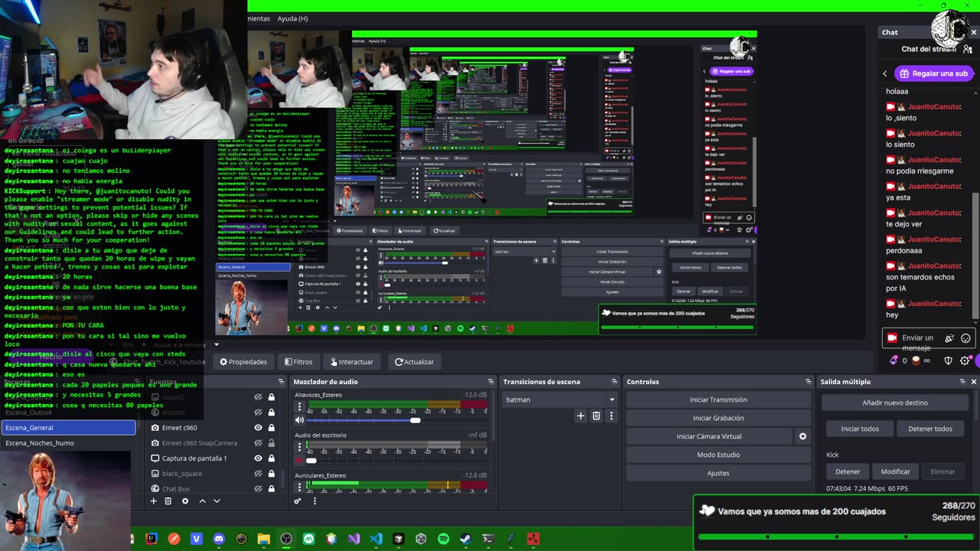The width and height of the screenshot is (980, 551).
Task: Go back with the chat left chevron
Action: (x=885, y=73)
